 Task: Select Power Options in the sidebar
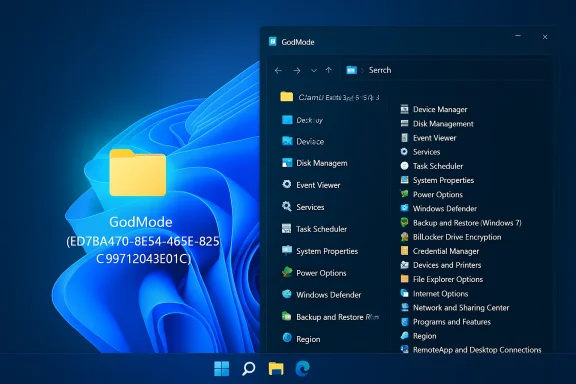tap(314, 273)
